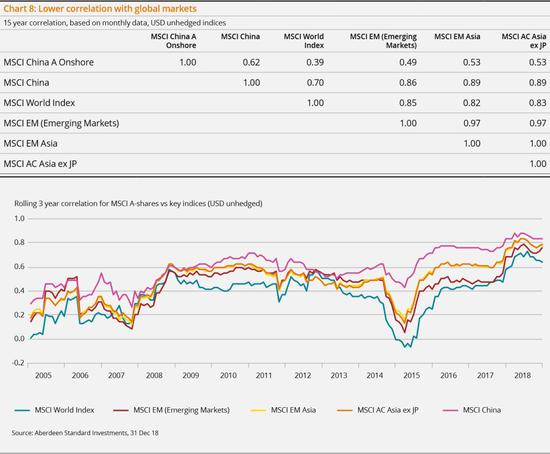The width and height of the screenshot is (550, 454).
Task: Click the 'MSCI AC Asia ex JP' row label
Action: click(x=40, y=164)
